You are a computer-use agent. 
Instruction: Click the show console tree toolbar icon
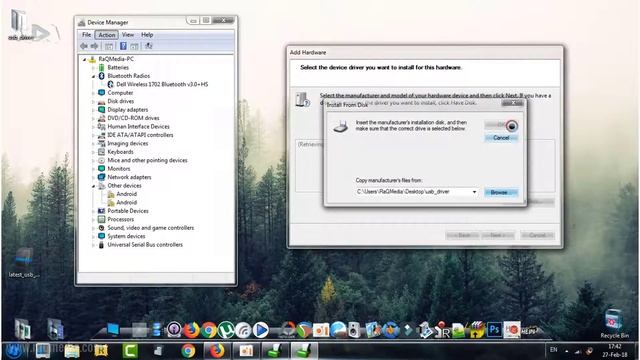coord(109,46)
